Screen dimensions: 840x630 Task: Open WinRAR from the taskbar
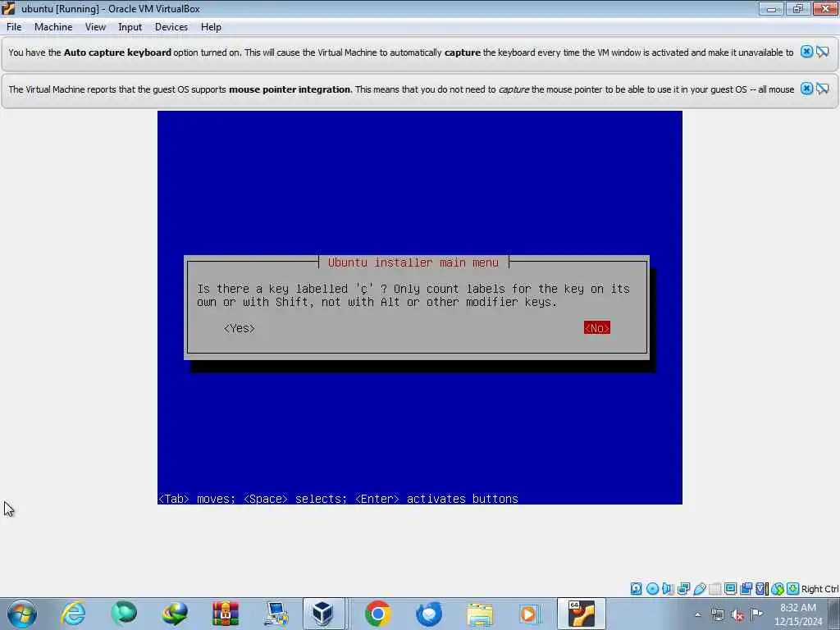(x=226, y=614)
